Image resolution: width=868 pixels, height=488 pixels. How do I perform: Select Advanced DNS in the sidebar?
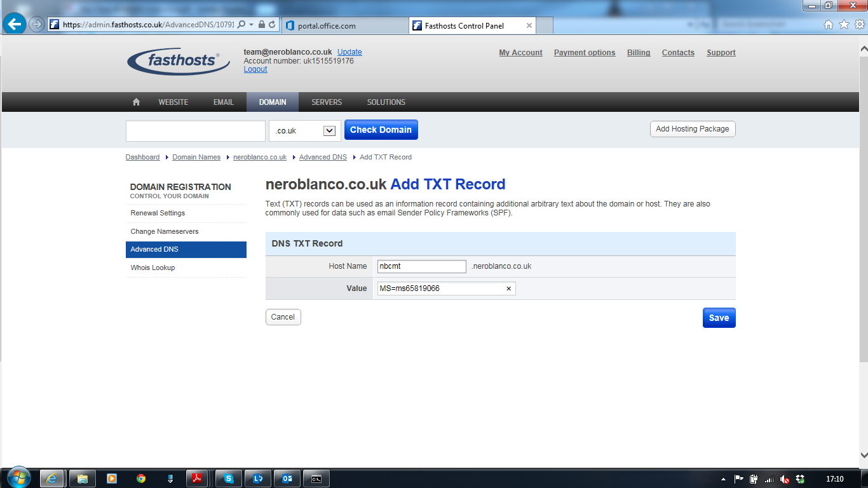pos(186,250)
